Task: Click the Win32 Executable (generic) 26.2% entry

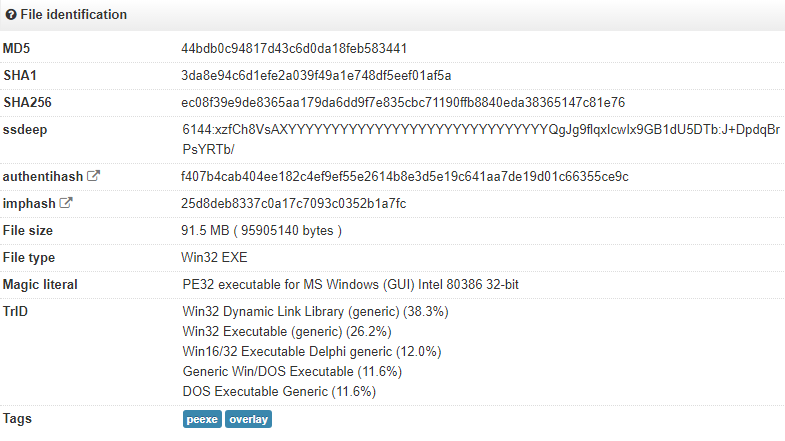Action: click(281, 332)
